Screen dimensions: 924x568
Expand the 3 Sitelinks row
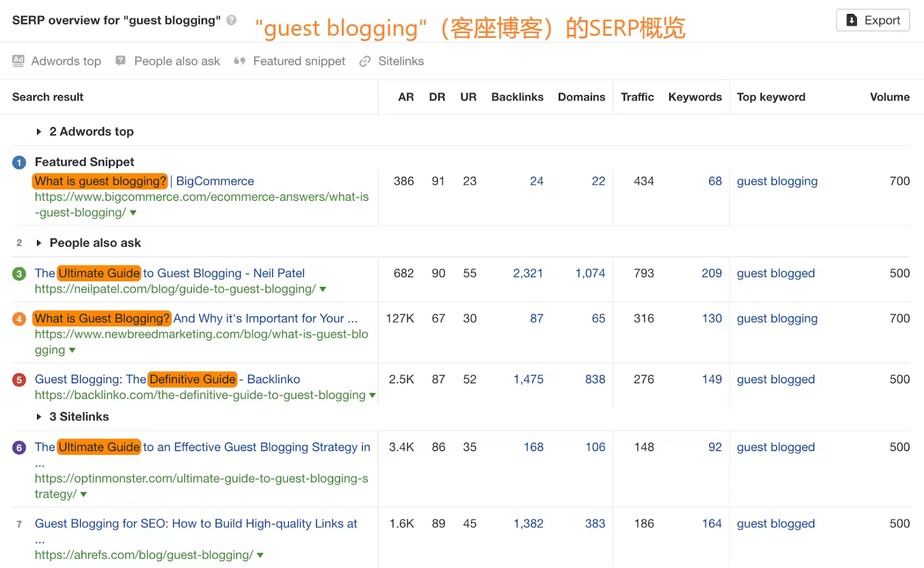[x=39, y=417]
